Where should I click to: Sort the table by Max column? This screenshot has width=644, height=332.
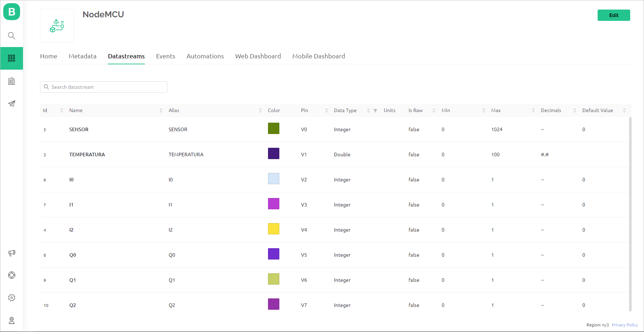(533, 111)
